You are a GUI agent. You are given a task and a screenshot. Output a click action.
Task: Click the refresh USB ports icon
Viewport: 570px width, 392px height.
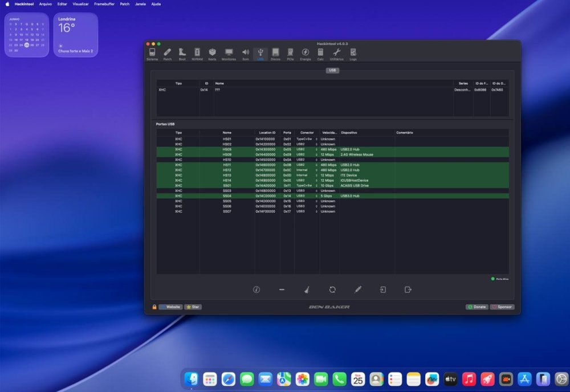pyautogui.click(x=332, y=289)
